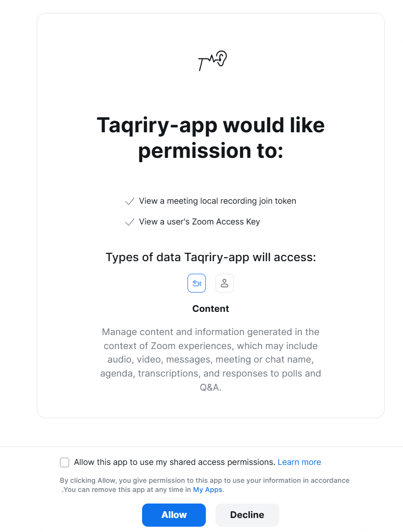
Task: Click the View a user's Zoom Access Key text
Action: (199, 222)
